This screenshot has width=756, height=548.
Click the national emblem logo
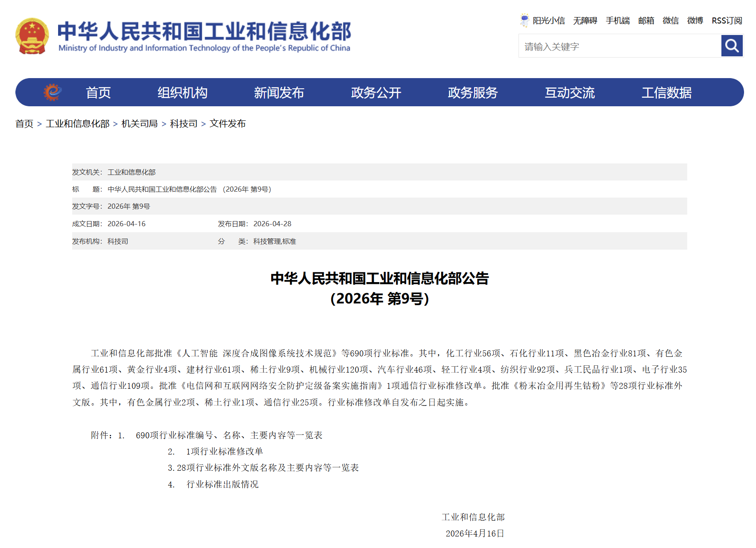32,36
